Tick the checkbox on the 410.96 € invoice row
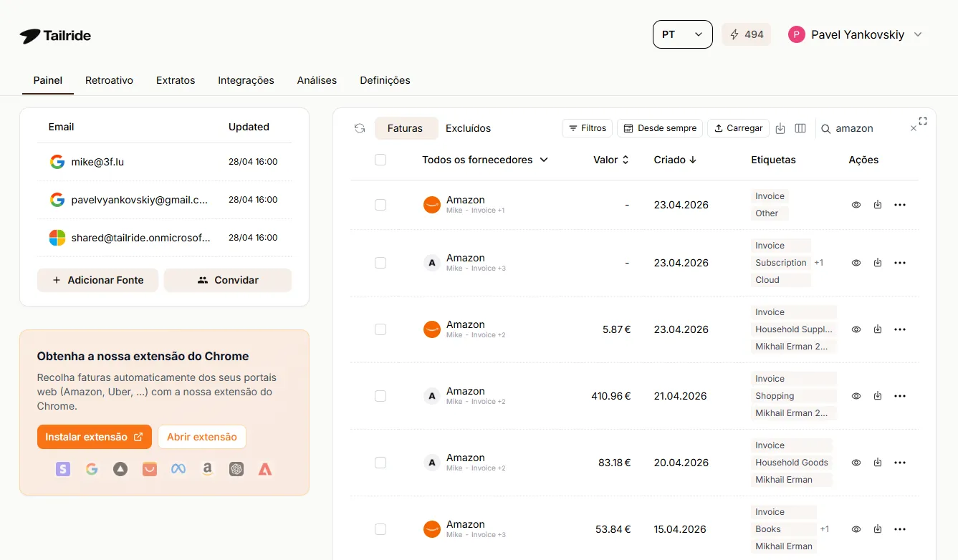The width and height of the screenshot is (958, 560). click(380, 395)
